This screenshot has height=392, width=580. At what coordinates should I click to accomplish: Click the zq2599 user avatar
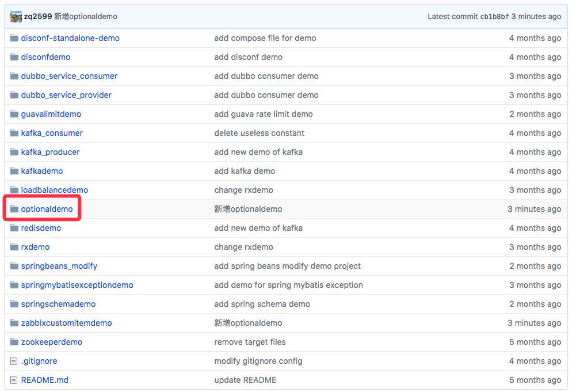tap(16, 17)
